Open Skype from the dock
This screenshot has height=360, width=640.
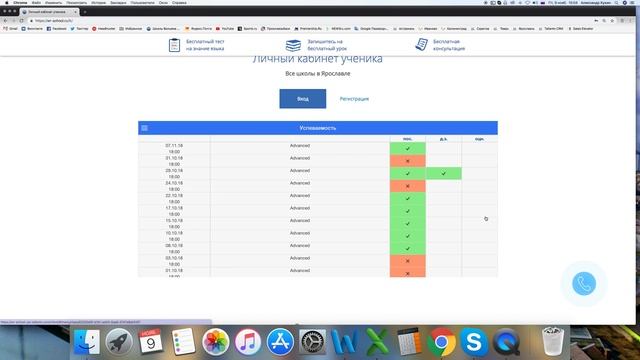click(473, 342)
